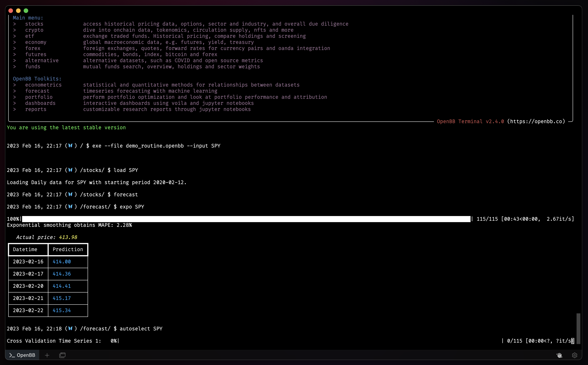Click the completed 115/115 progress bar
The image size is (588, 365).
[x=246, y=219]
